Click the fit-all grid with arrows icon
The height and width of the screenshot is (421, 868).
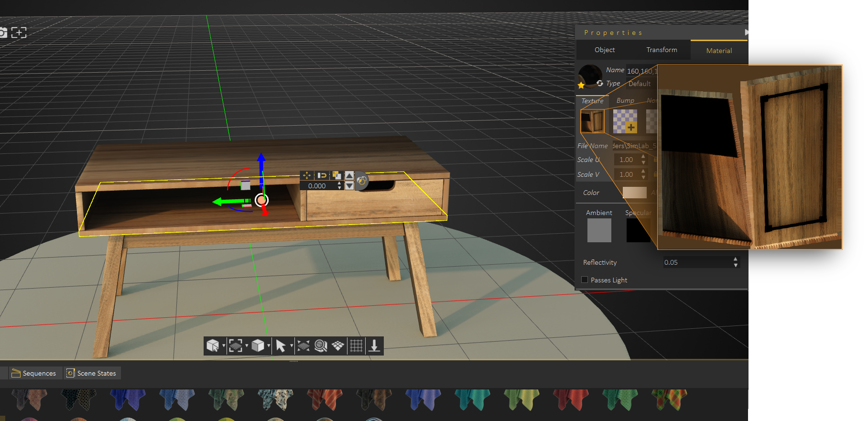click(x=304, y=345)
